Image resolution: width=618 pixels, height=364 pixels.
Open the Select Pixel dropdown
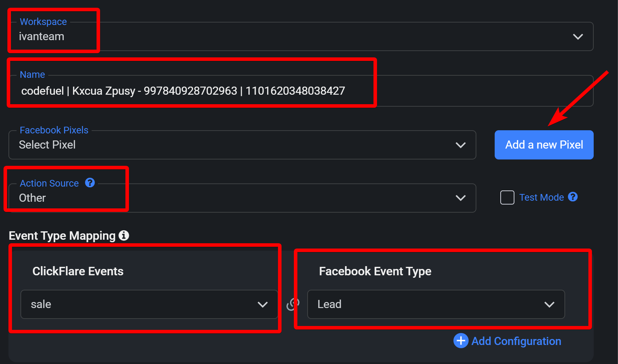pos(242,145)
